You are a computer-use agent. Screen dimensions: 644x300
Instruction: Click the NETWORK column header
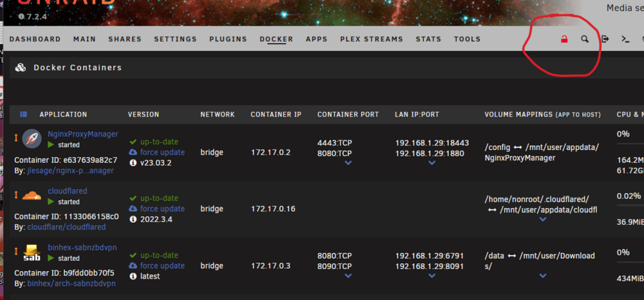pyautogui.click(x=217, y=115)
